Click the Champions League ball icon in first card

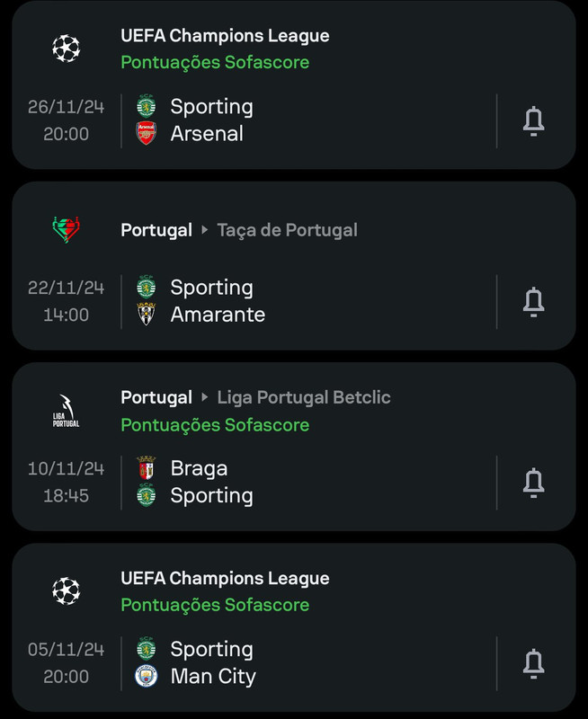pyautogui.click(x=66, y=49)
